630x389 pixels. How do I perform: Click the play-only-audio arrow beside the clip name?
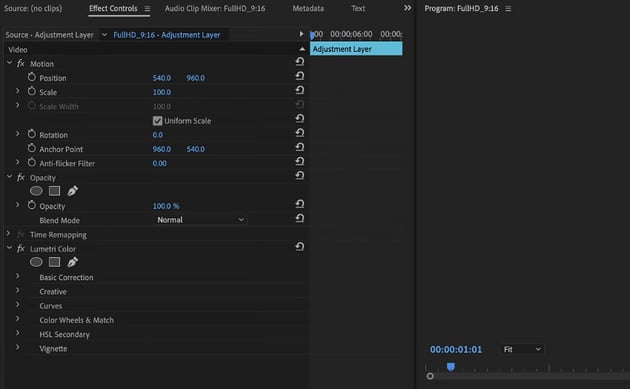tap(301, 34)
